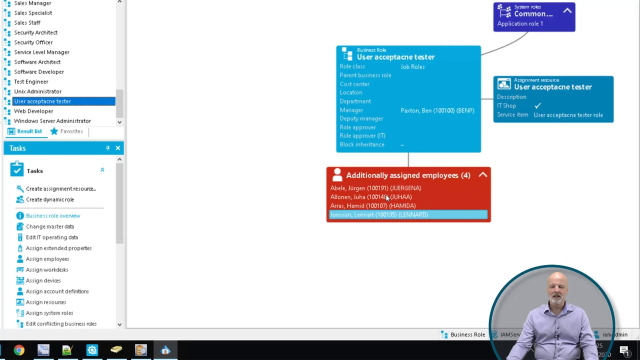Open Assign workdesks task
Screen dimensions: 640x360
pyautogui.click(x=47, y=270)
